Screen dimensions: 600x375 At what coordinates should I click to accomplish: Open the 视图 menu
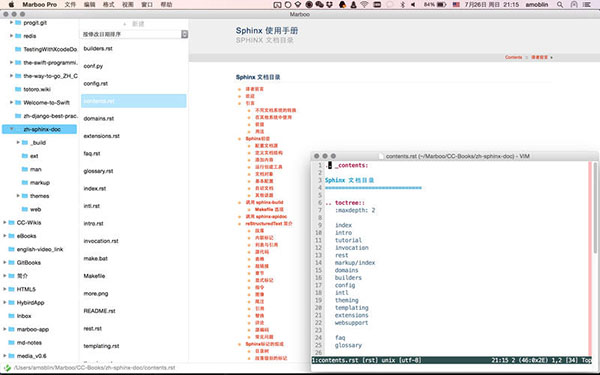coord(128,5)
